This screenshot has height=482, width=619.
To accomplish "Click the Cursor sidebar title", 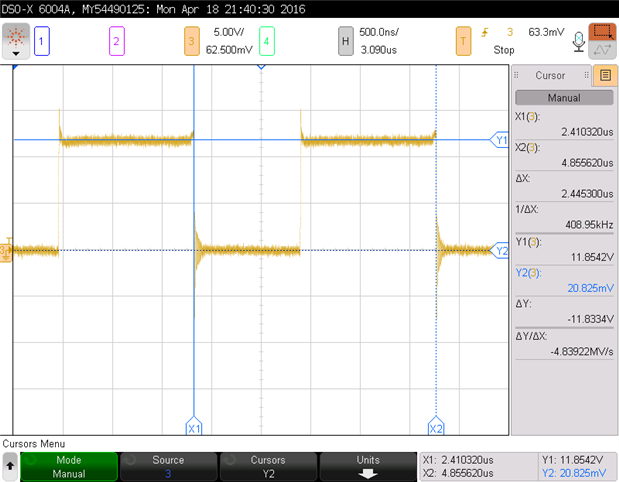I will [550, 75].
